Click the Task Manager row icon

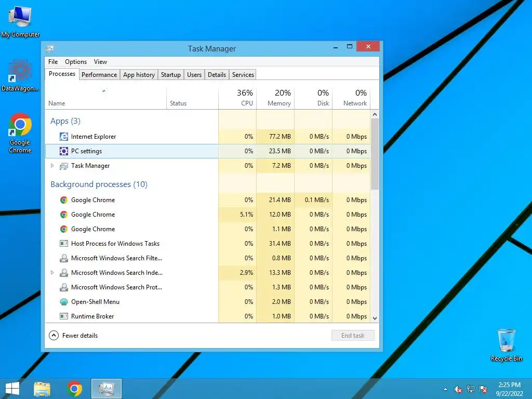[x=64, y=166]
